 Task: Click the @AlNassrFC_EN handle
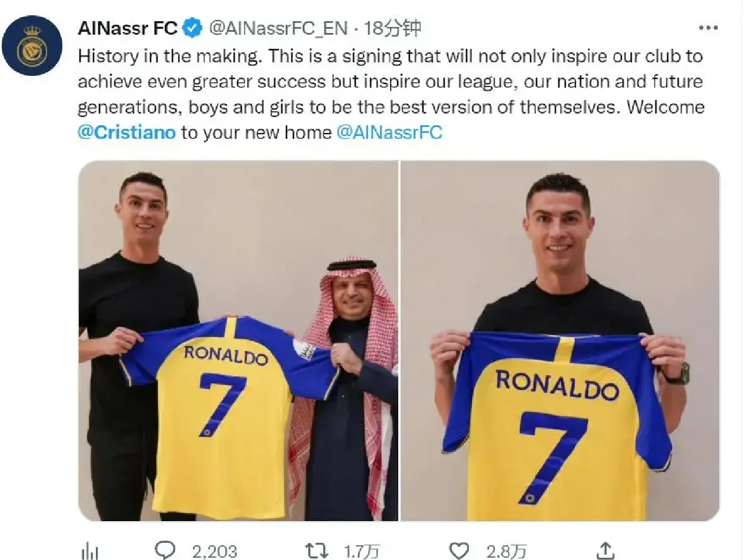[278, 28]
